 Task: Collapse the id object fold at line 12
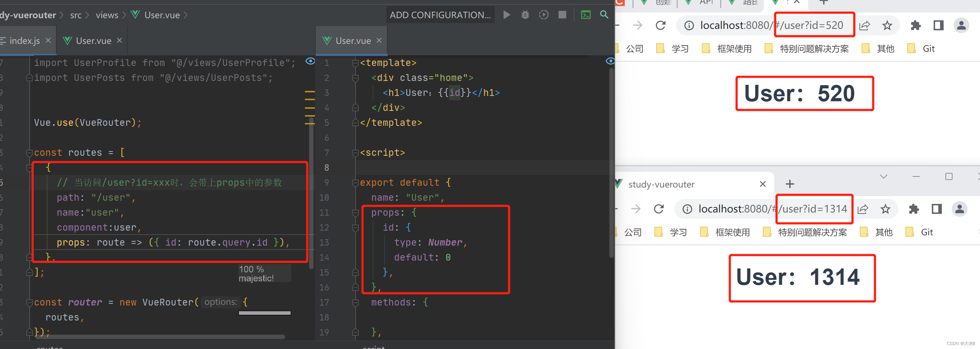355,228
